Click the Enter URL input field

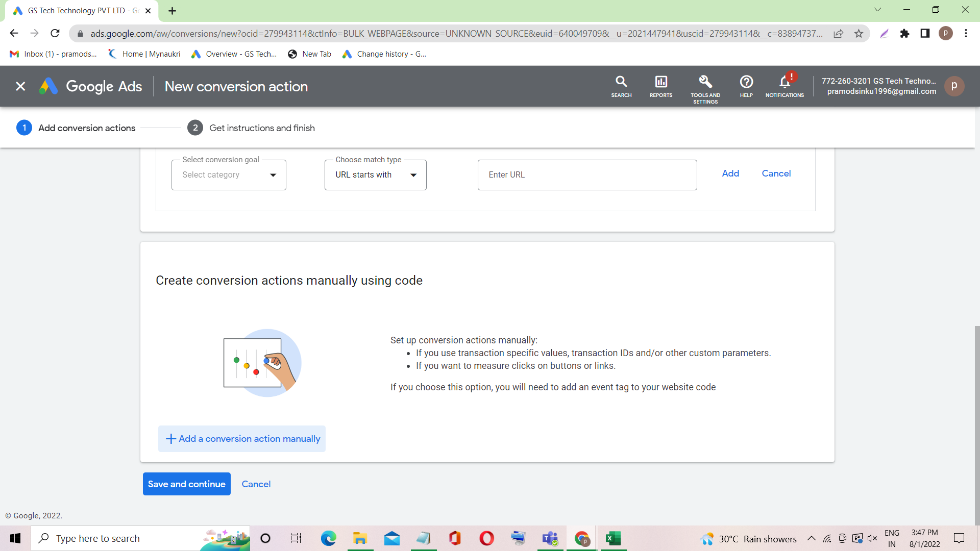pyautogui.click(x=587, y=175)
